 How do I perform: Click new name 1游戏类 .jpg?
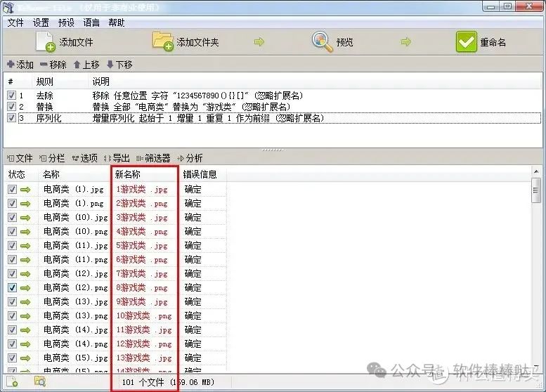[x=142, y=190]
